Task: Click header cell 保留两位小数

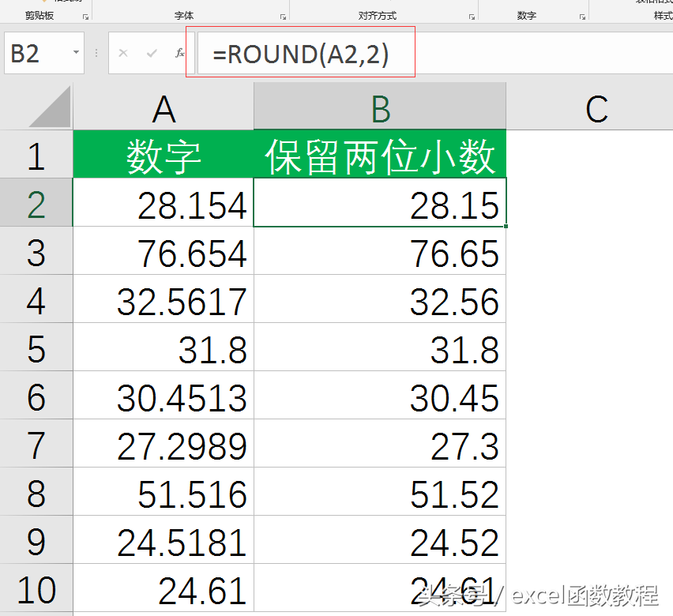Action: [x=380, y=154]
